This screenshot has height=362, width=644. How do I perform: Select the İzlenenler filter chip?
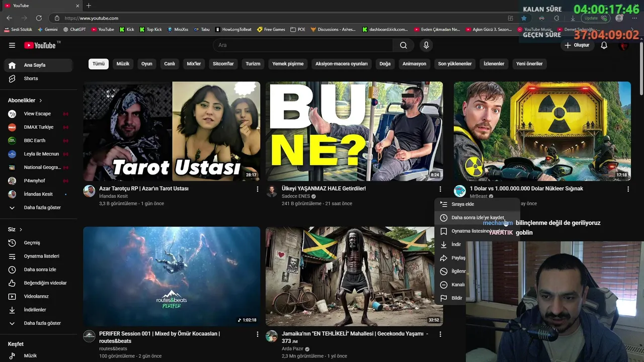point(494,64)
